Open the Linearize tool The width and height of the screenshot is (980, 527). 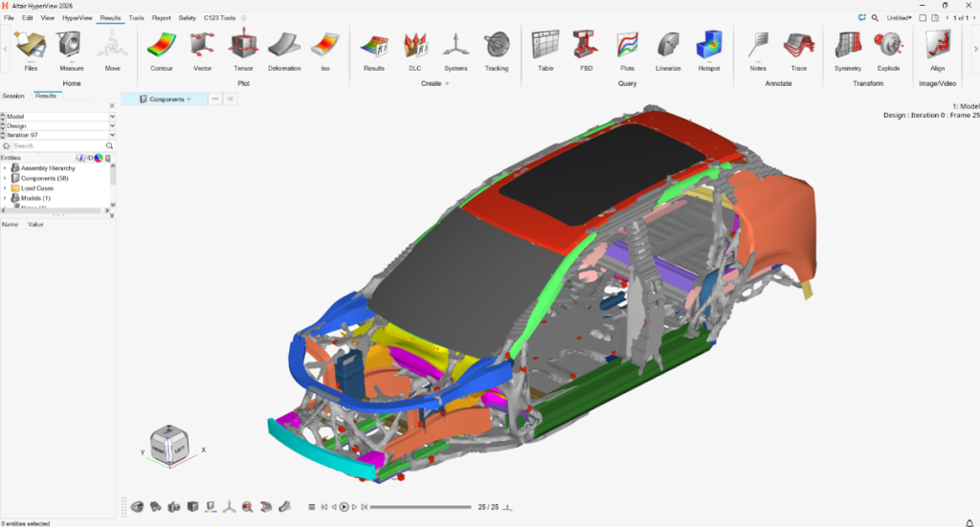[668, 50]
